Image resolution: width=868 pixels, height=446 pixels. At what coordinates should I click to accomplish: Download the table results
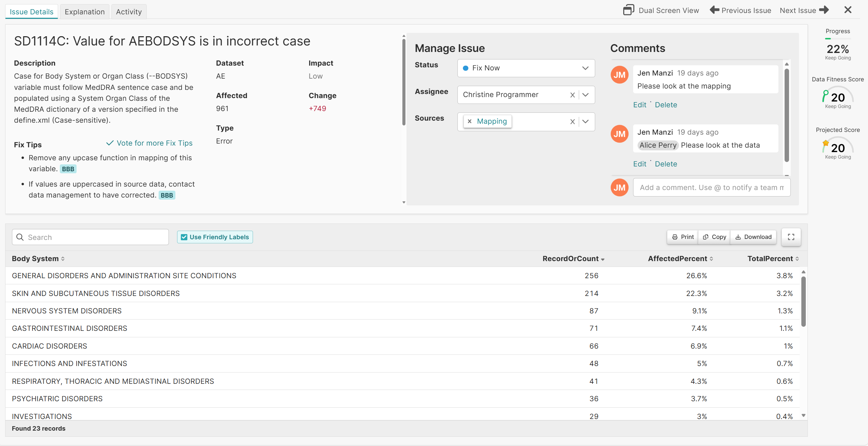[753, 237]
